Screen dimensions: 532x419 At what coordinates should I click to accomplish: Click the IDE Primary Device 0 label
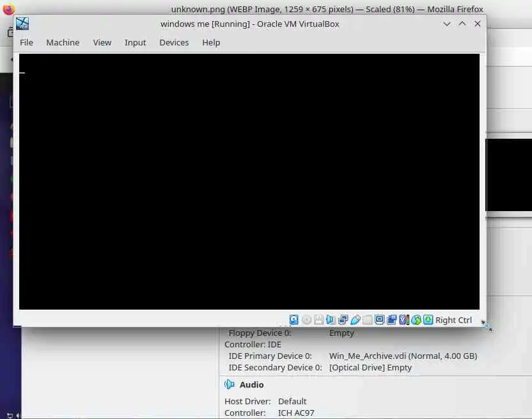[x=270, y=356]
